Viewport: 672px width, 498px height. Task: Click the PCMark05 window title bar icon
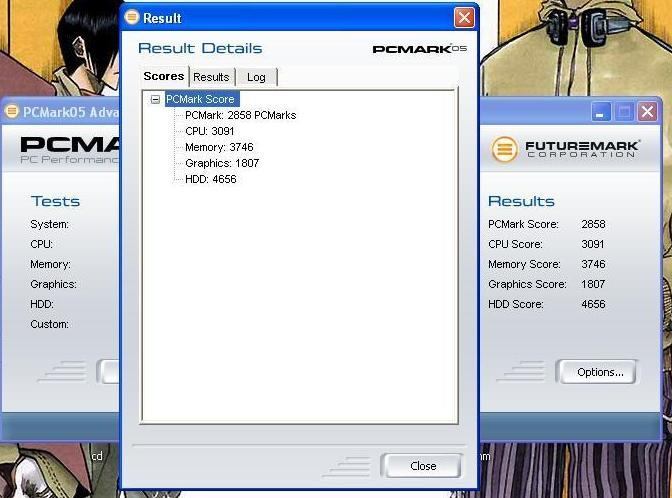(x=12, y=111)
